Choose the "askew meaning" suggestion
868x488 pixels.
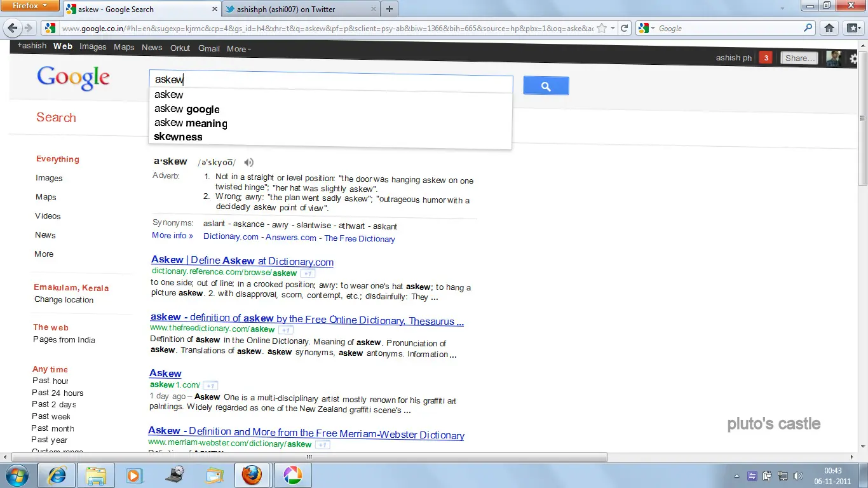[x=191, y=123]
